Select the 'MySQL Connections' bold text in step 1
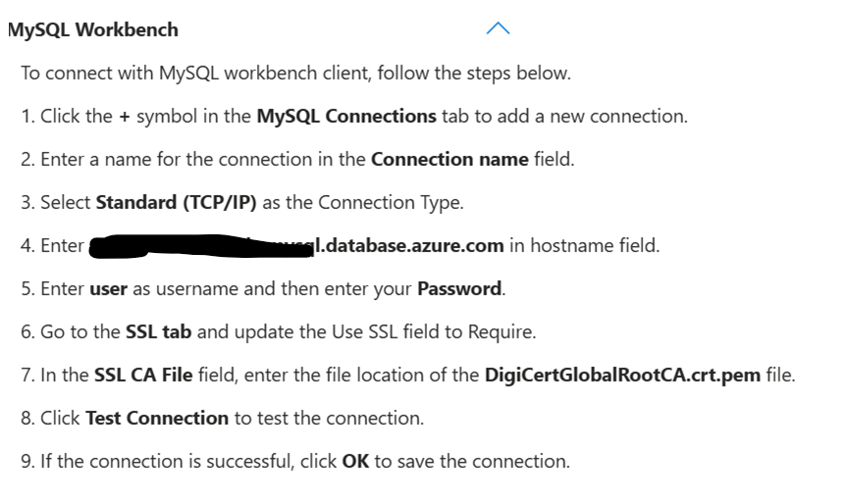Viewport: 846px width, 504px height. coord(346,116)
